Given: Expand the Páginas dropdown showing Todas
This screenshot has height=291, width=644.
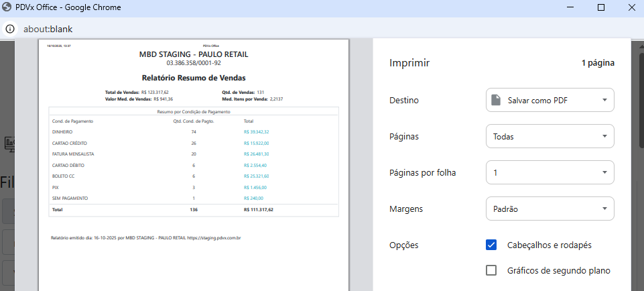Looking at the screenshot, I should 550,136.
